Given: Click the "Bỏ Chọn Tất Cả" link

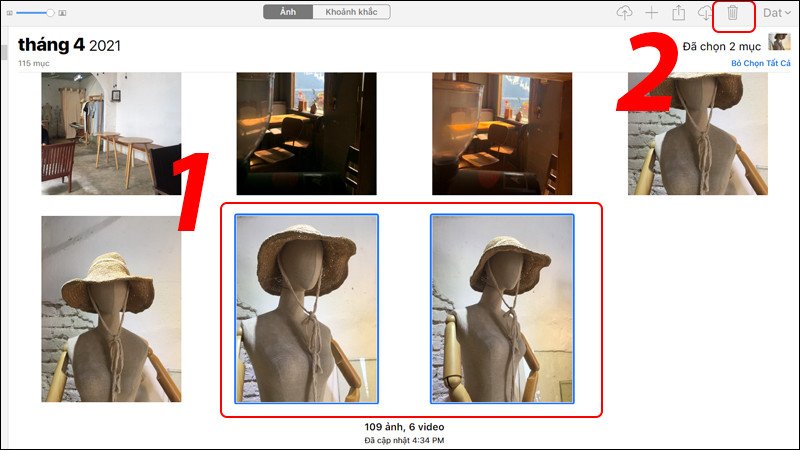Looking at the screenshot, I should (760, 63).
